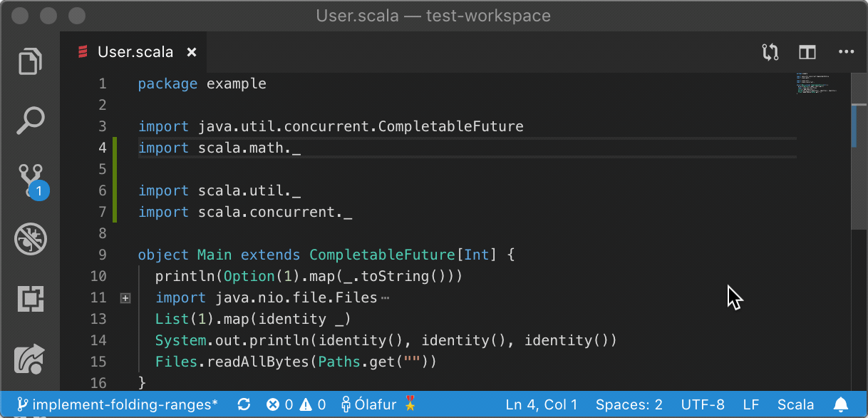Click the folded ellipsis after java.nio.file.Files

coord(385,298)
